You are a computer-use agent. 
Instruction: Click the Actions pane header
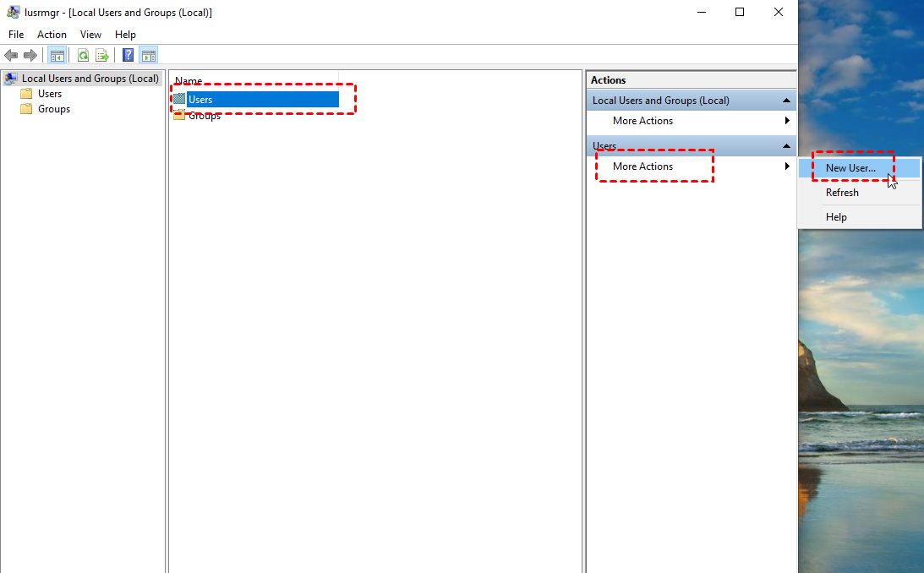tap(692, 80)
